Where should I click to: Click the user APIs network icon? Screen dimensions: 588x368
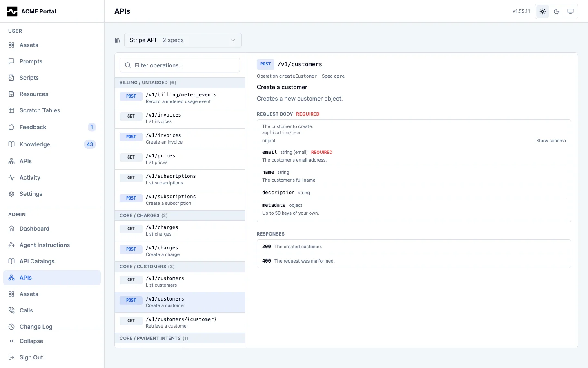point(11,161)
